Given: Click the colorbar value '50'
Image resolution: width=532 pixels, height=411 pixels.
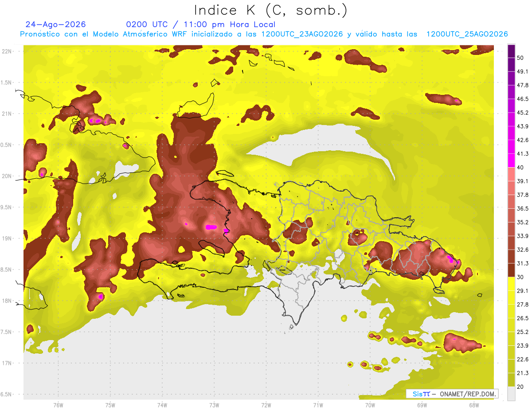Looking at the screenshot, I should pos(521,59).
